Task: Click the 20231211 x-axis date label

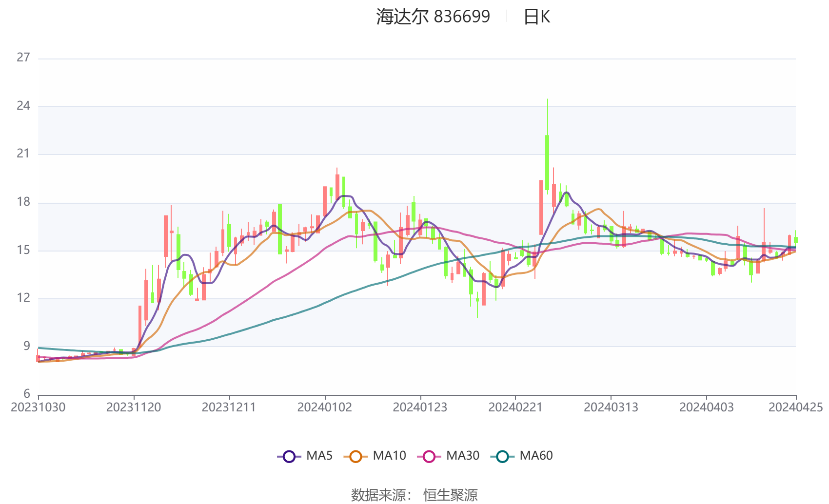Action: pyautogui.click(x=229, y=407)
